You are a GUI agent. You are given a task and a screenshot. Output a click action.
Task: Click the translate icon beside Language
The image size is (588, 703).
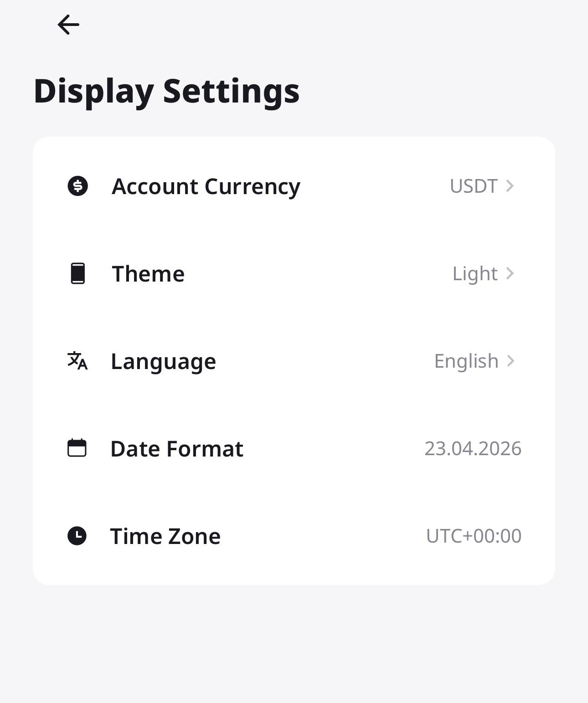tap(77, 361)
